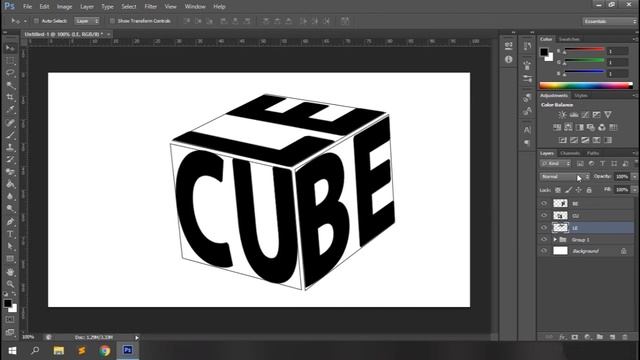Click the Opacity value field

pyautogui.click(x=622, y=177)
